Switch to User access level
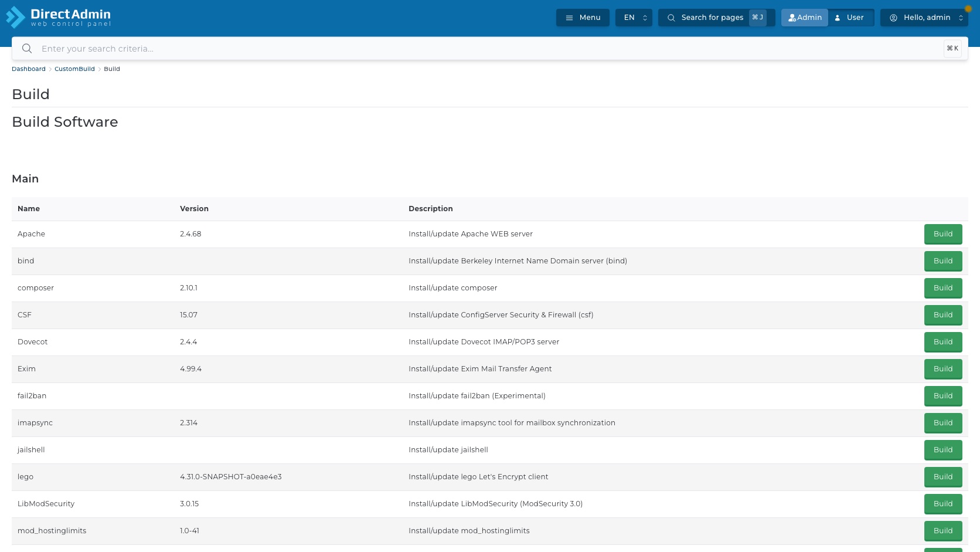 [850, 18]
